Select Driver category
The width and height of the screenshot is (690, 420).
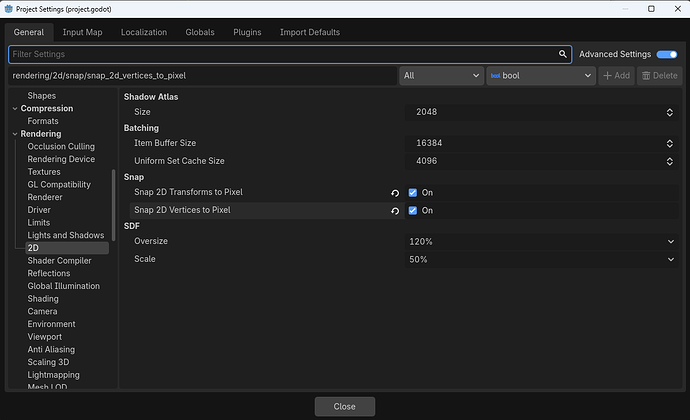pos(39,210)
